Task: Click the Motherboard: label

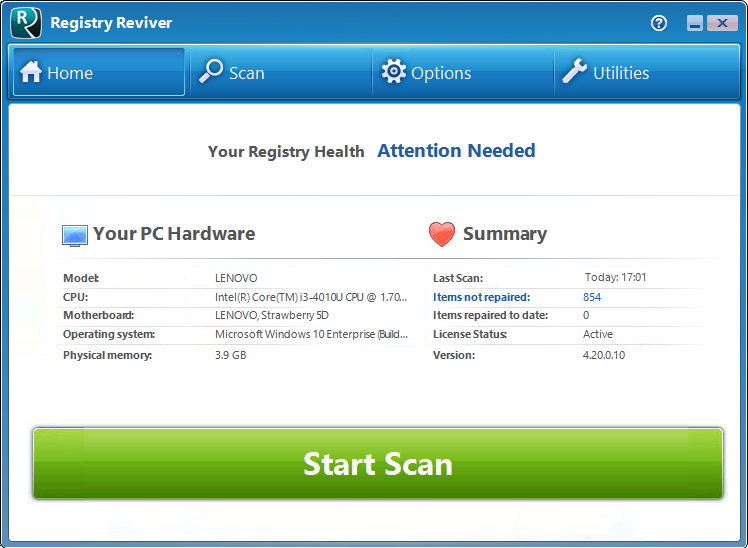Action: 99,315
